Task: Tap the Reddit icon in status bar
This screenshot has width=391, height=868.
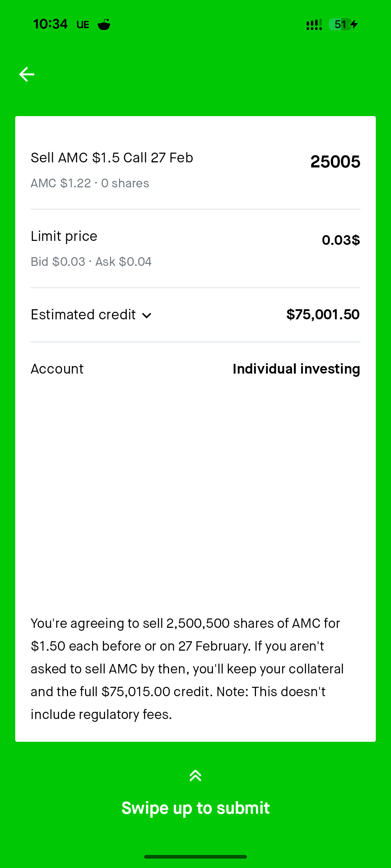Action: click(104, 25)
